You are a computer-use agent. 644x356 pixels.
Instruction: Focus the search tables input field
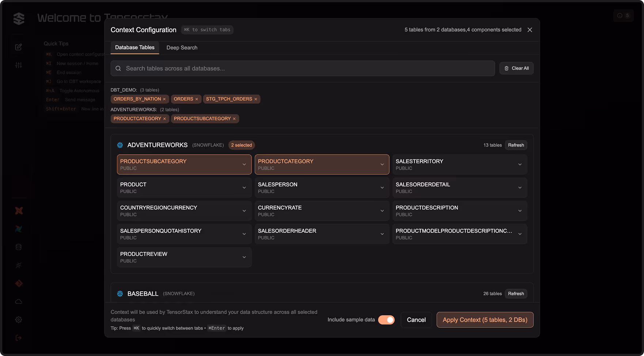click(x=303, y=68)
